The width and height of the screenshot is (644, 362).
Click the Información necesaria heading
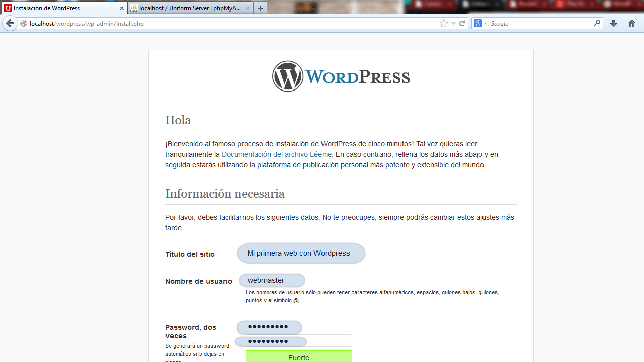click(x=225, y=194)
